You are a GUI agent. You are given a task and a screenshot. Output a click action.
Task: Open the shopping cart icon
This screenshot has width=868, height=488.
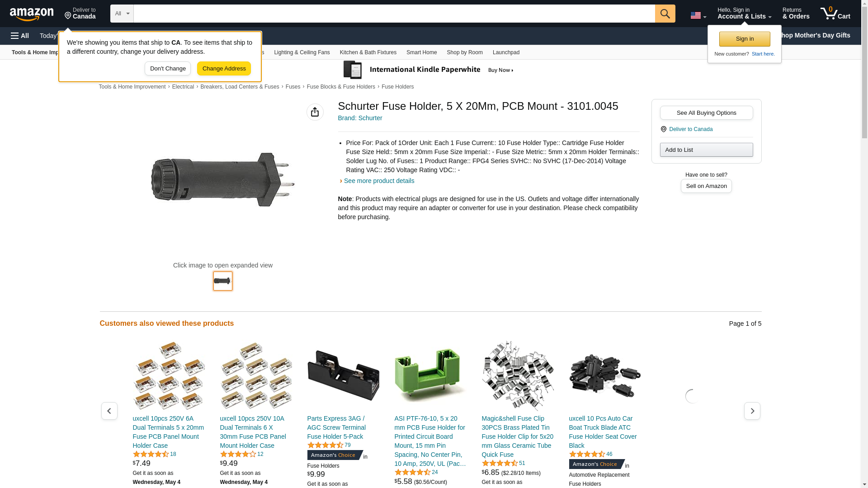coord(835,14)
